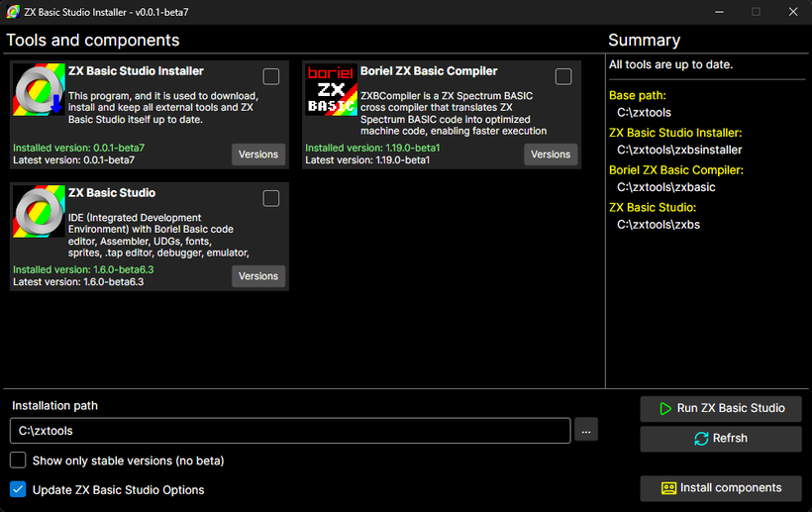Viewport: 812px width, 512px height.
Task: Click the installation path text field
Action: tap(290, 431)
